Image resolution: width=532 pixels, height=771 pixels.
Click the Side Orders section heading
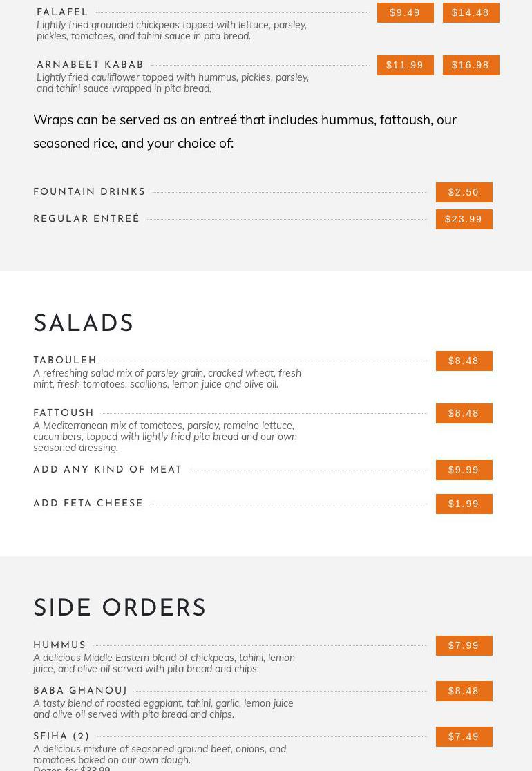point(120,609)
